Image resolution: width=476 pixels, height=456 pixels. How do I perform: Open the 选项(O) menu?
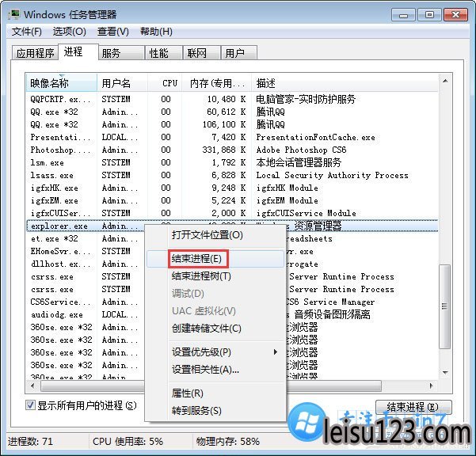(70, 32)
